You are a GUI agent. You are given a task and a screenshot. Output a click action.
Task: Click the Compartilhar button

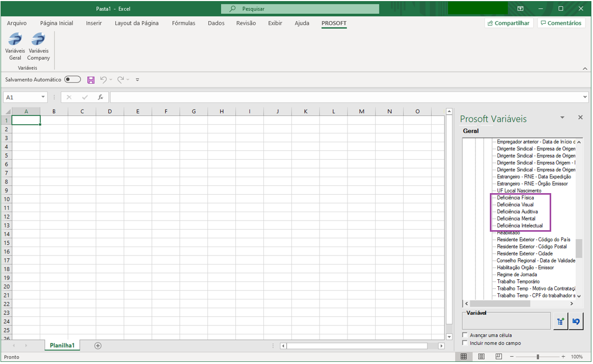509,23
